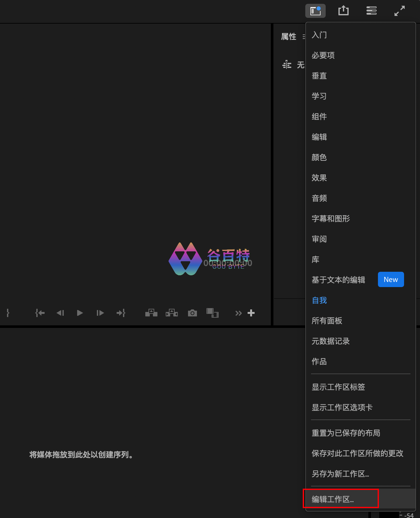Choose 编辑工作区... at the menu bottom
Screen dimensions: 420x518
333,499
